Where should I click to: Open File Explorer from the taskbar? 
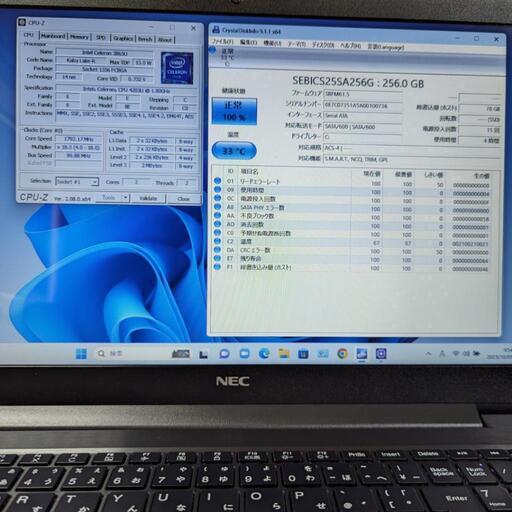[284, 354]
